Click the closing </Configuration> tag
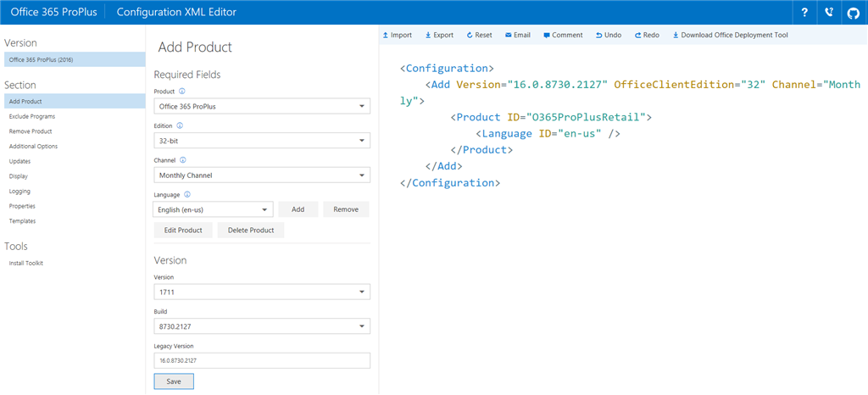868x395 pixels. [451, 182]
